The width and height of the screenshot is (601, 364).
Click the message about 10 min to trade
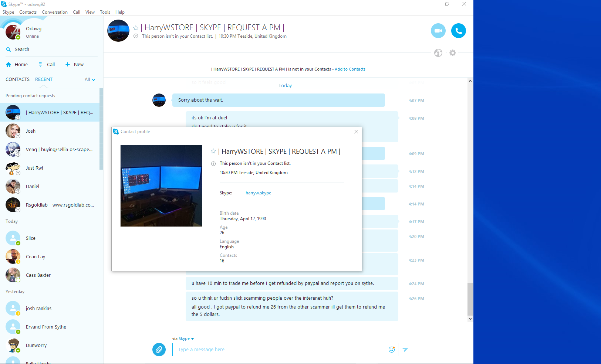click(x=292, y=283)
